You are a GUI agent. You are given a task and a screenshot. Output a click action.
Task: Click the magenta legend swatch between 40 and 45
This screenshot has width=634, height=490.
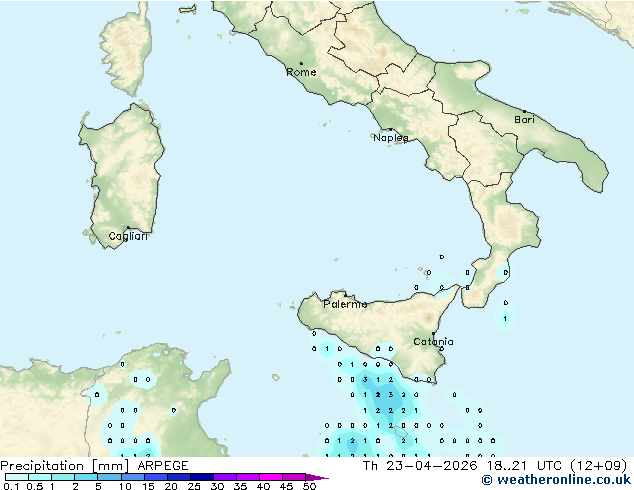coord(271,477)
